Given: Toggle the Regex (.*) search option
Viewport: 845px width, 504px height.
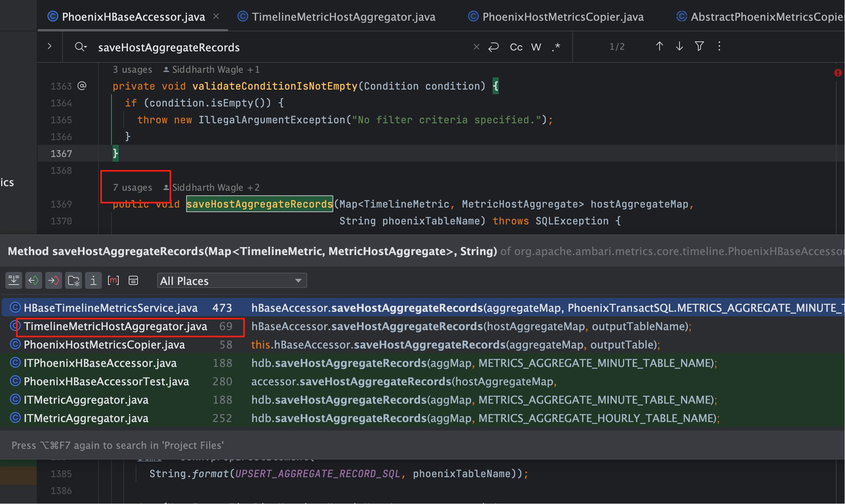Looking at the screenshot, I should (x=556, y=47).
